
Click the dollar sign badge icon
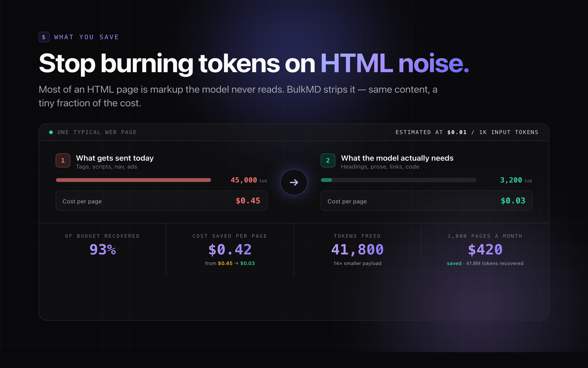44,37
